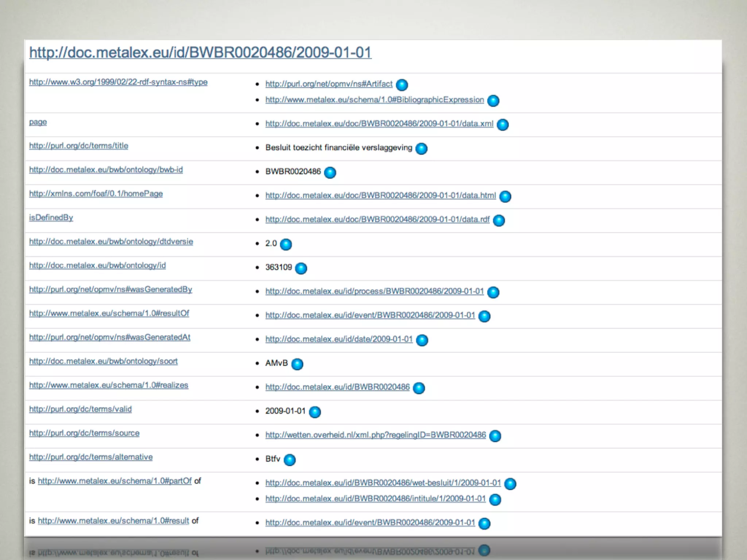Click blue icon next to valid date 2009-01-01
747x560 pixels.
pos(314,412)
